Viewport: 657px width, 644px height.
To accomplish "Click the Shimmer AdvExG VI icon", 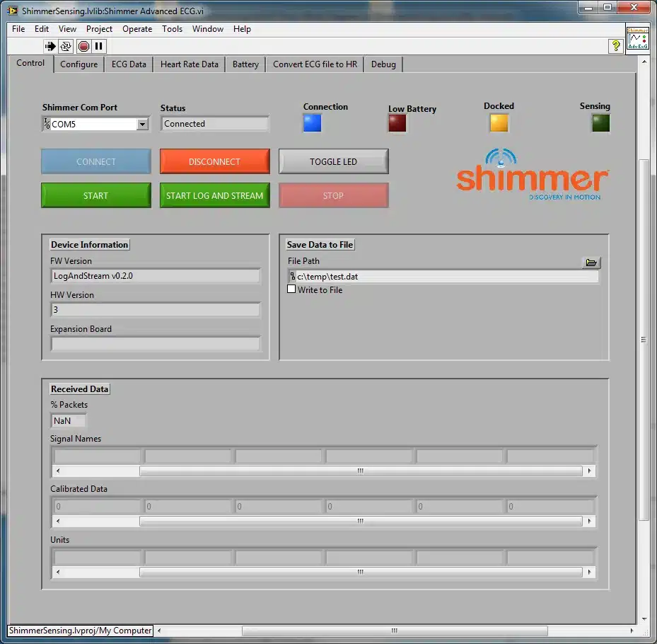I will pyautogui.click(x=637, y=38).
